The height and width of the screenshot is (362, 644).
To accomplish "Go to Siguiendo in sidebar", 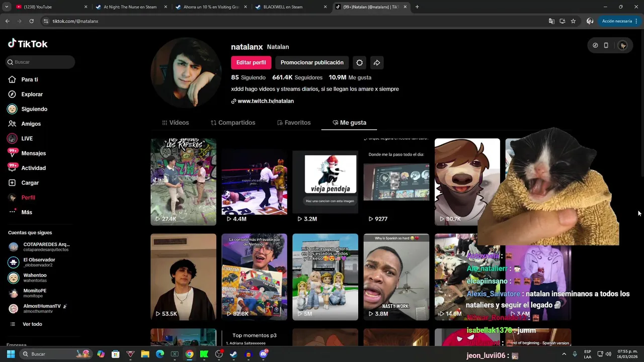I will click(x=28, y=109).
